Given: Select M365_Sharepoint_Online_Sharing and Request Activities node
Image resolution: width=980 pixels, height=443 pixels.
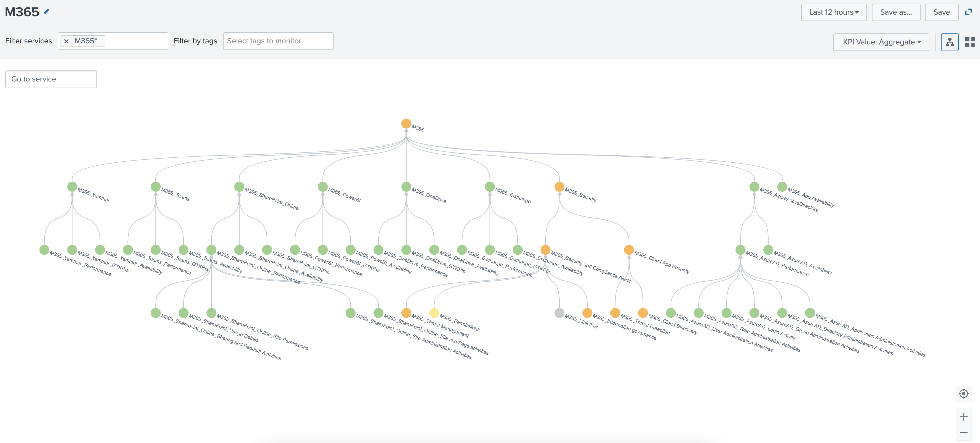Looking at the screenshot, I should [x=156, y=313].
